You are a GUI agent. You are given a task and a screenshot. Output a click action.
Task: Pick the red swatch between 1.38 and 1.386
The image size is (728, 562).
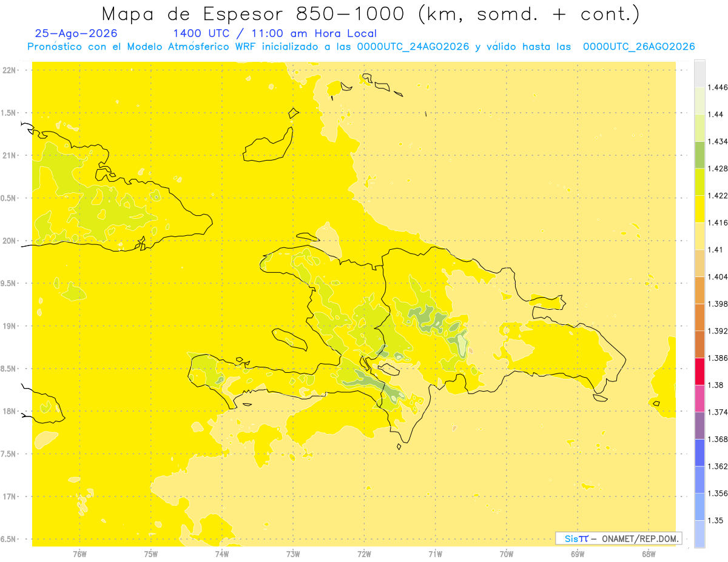click(x=699, y=372)
